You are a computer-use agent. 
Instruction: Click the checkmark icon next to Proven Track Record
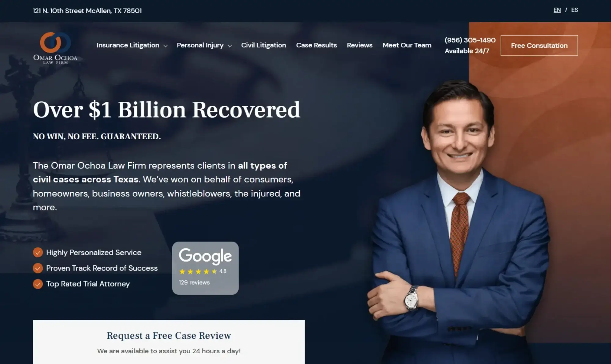click(x=38, y=268)
